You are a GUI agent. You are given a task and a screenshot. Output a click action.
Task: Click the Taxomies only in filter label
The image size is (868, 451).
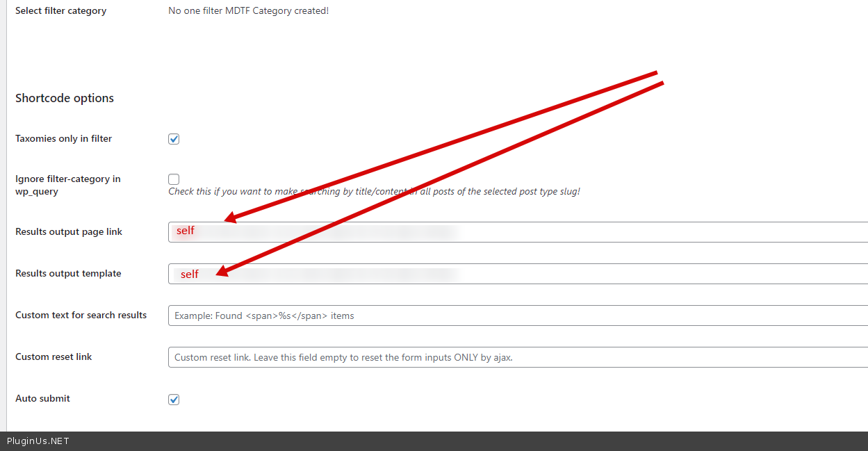point(63,139)
